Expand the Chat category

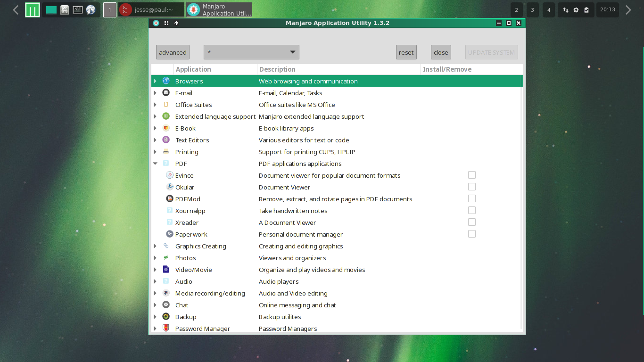point(155,305)
